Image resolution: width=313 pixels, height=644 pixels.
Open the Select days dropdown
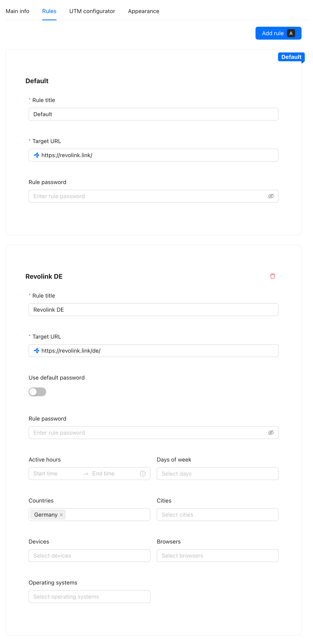pyautogui.click(x=218, y=473)
